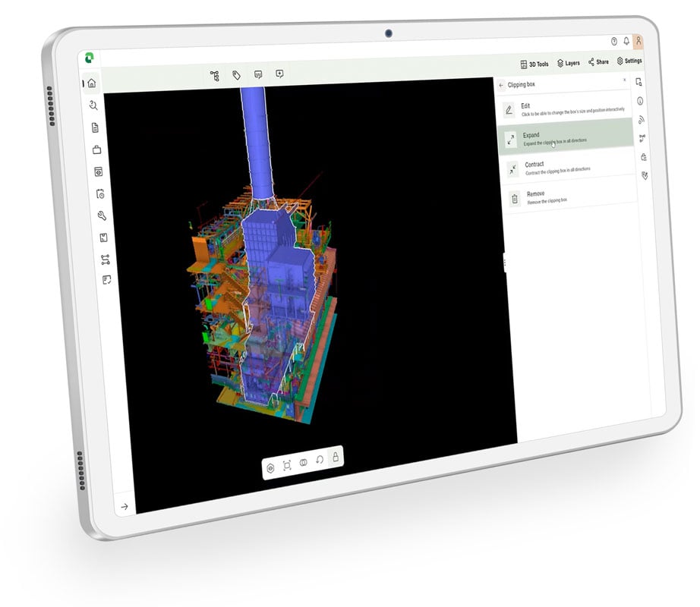Open the 3D Tools menu
This screenshot has height=607, width=700.
534,64
